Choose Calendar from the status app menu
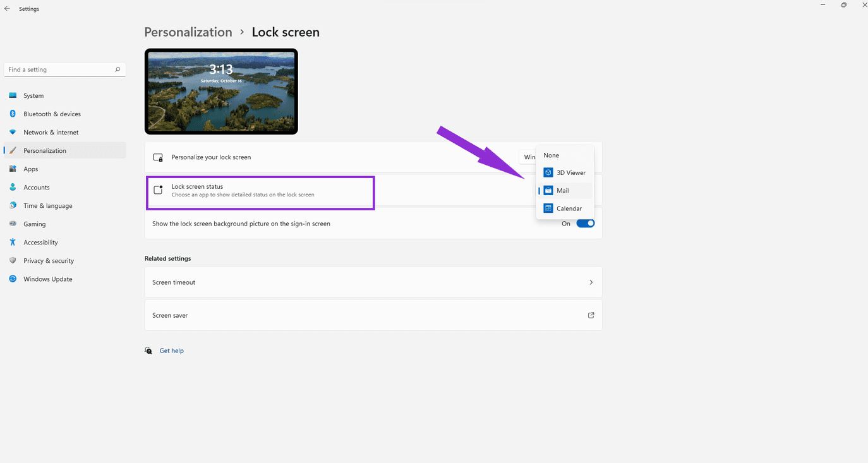This screenshot has width=868, height=463. point(565,208)
